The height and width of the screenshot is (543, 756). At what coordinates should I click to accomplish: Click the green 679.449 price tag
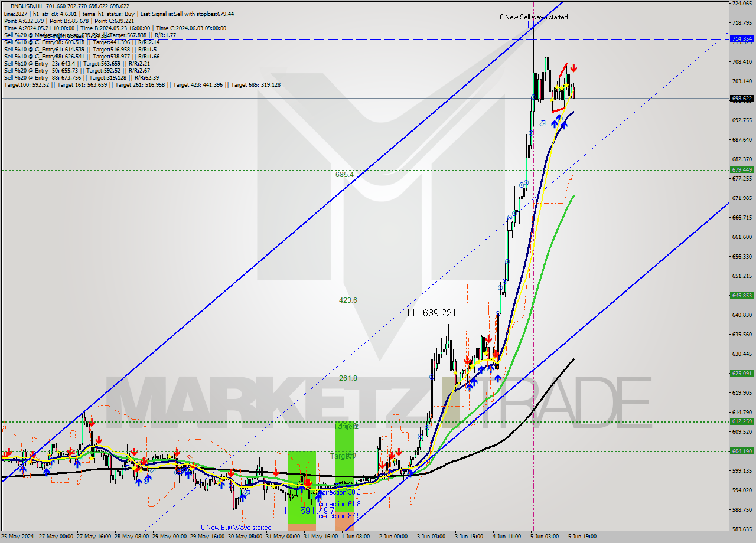(x=742, y=169)
